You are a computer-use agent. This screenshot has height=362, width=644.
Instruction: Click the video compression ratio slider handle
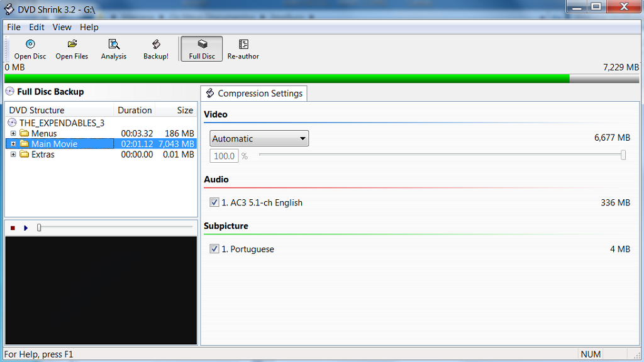point(623,155)
